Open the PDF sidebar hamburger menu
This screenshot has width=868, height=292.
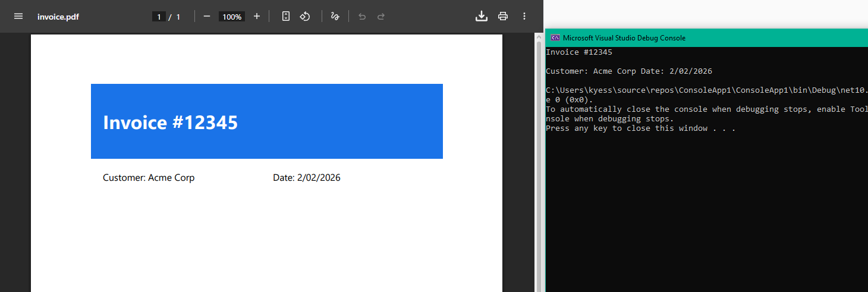pyautogui.click(x=18, y=16)
